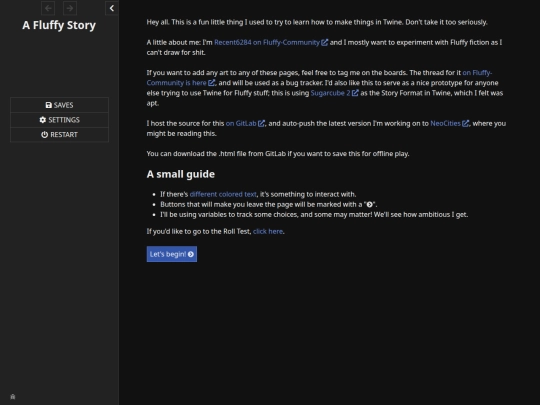Click the small icon at sidebar bottom
The height and width of the screenshot is (405, 540).
[x=13, y=397]
